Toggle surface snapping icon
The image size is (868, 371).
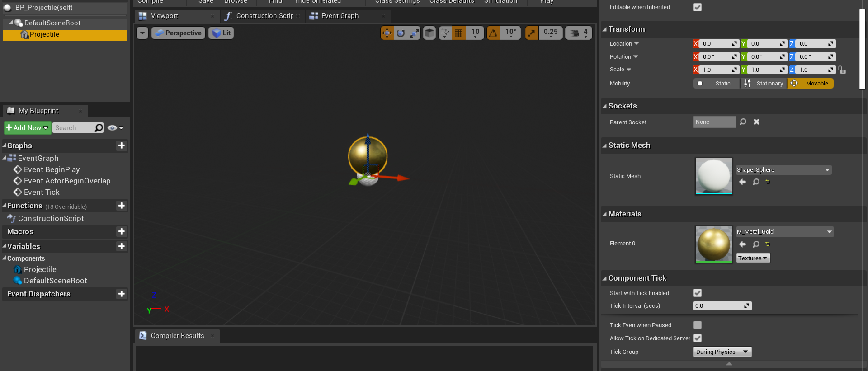click(445, 33)
